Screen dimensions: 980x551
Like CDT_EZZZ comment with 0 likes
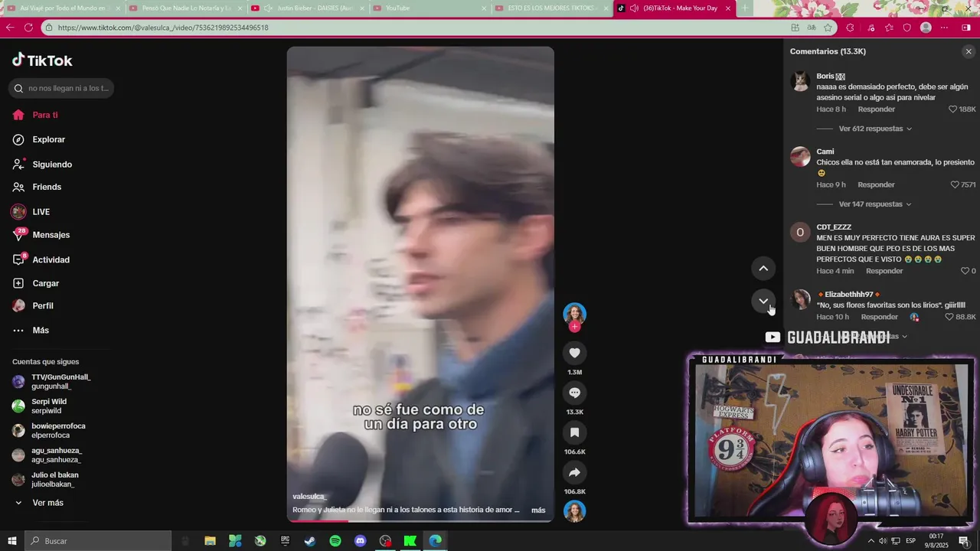(x=965, y=271)
